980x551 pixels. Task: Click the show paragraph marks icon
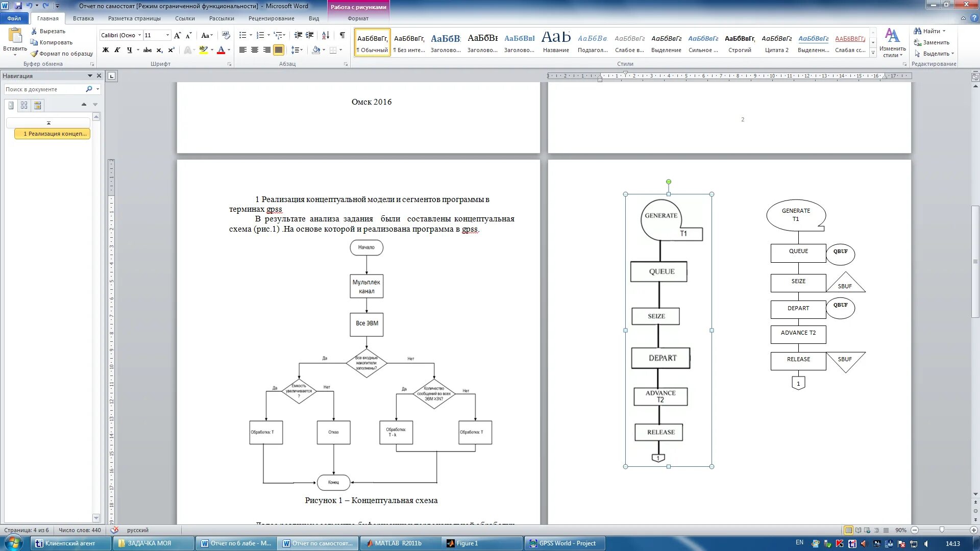click(342, 35)
